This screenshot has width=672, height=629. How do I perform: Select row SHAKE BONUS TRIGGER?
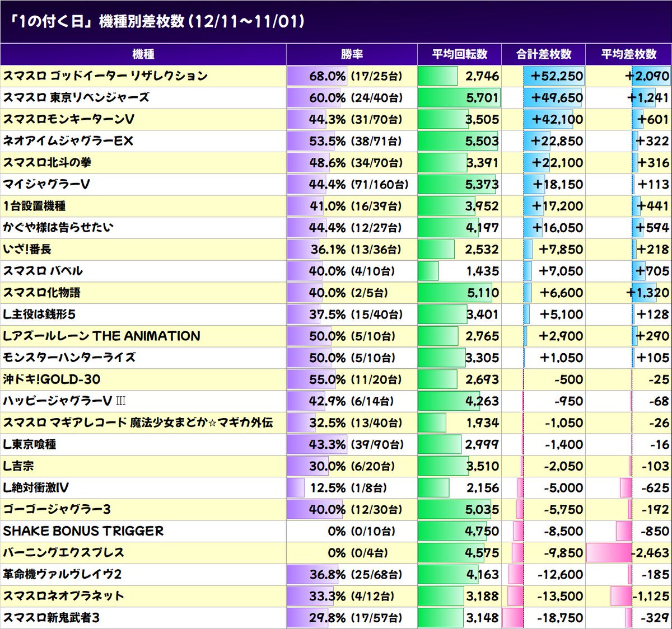336,532
